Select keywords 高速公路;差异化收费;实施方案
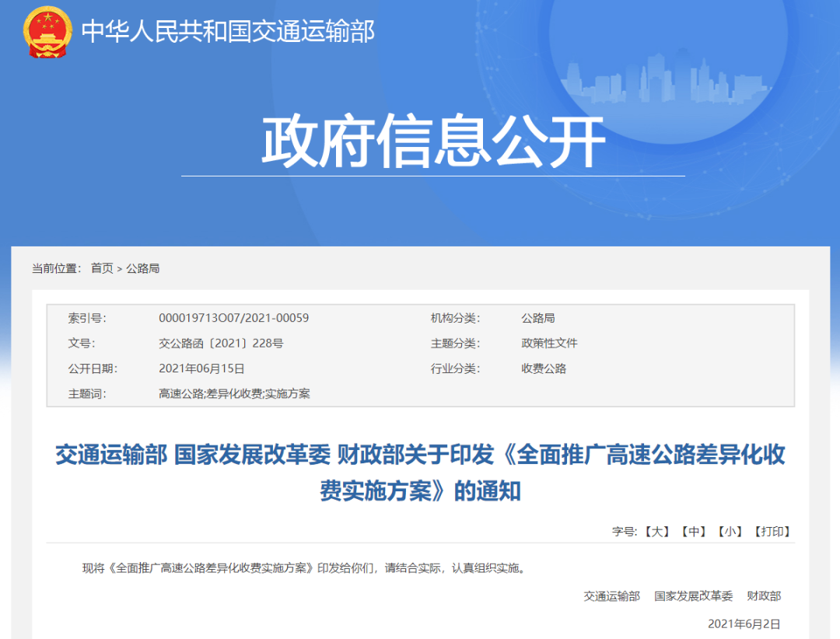840x639 pixels. pos(234,393)
